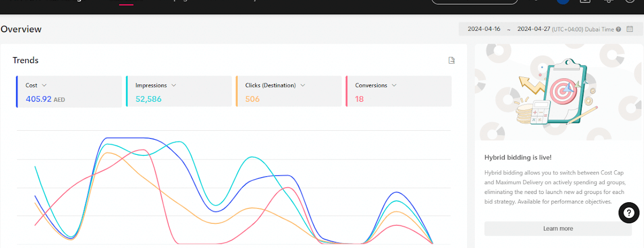
Task: Open the Clicks (Destination) dropdown arrow
Action: click(302, 85)
